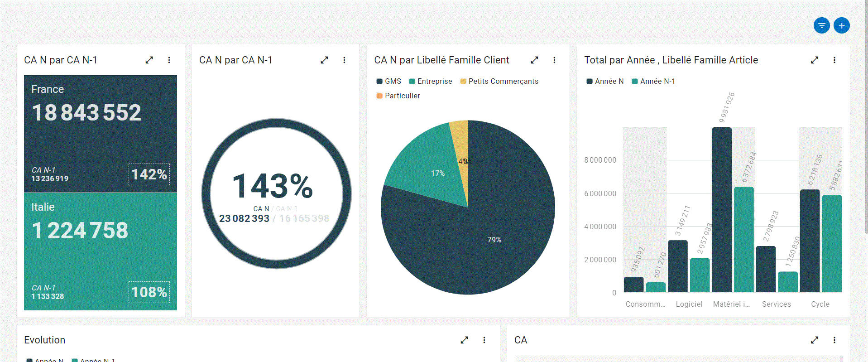Screen dimensions: 868x362
Task: Expand the 143% gauge widget to fullscreen
Action: (x=324, y=60)
